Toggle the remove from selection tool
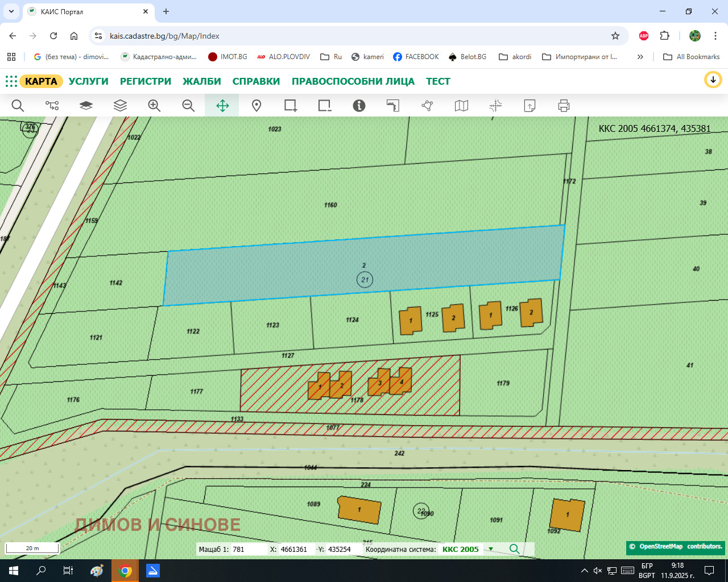The image size is (728, 582). 325,106
